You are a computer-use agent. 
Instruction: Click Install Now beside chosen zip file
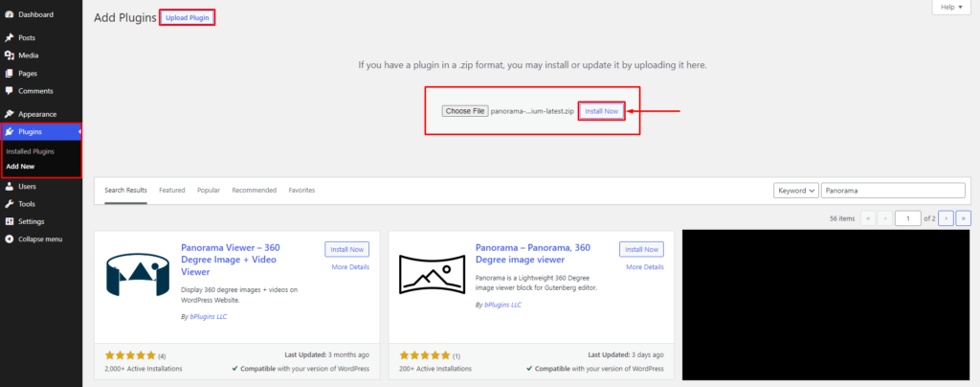[602, 111]
